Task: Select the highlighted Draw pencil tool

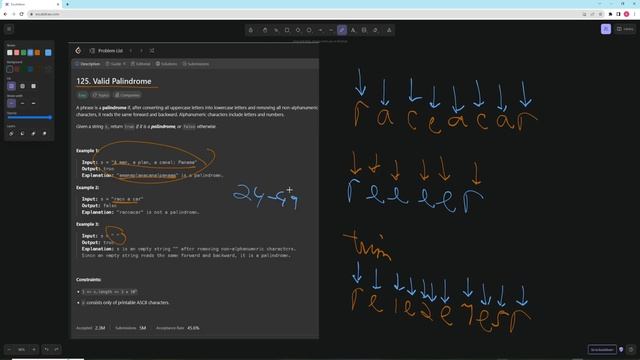Action: click(x=342, y=30)
